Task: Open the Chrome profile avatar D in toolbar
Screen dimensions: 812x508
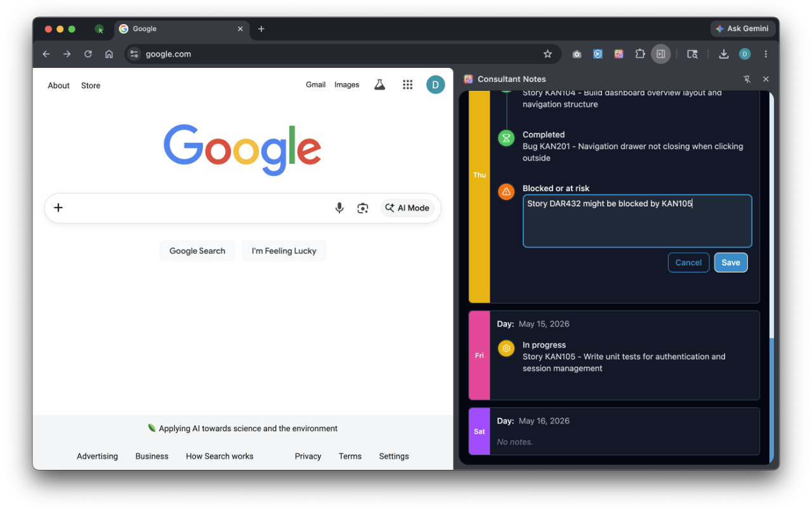Action: click(x=745, y=54)
